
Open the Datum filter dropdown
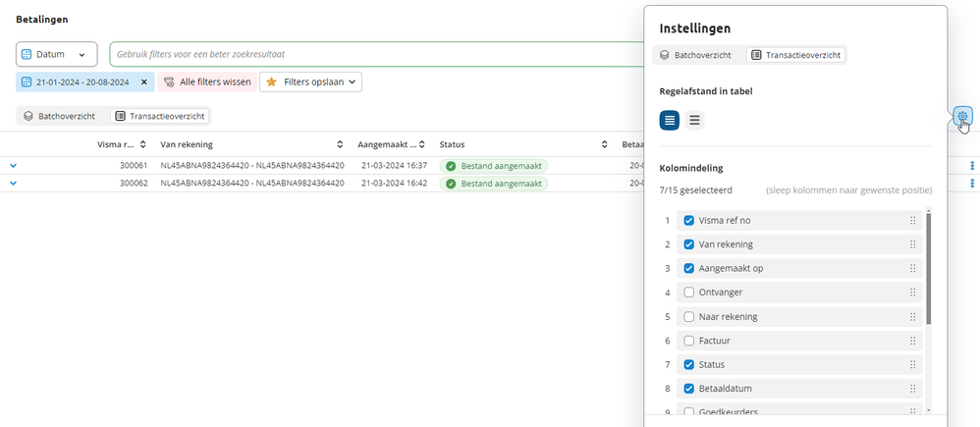point(56,54)
